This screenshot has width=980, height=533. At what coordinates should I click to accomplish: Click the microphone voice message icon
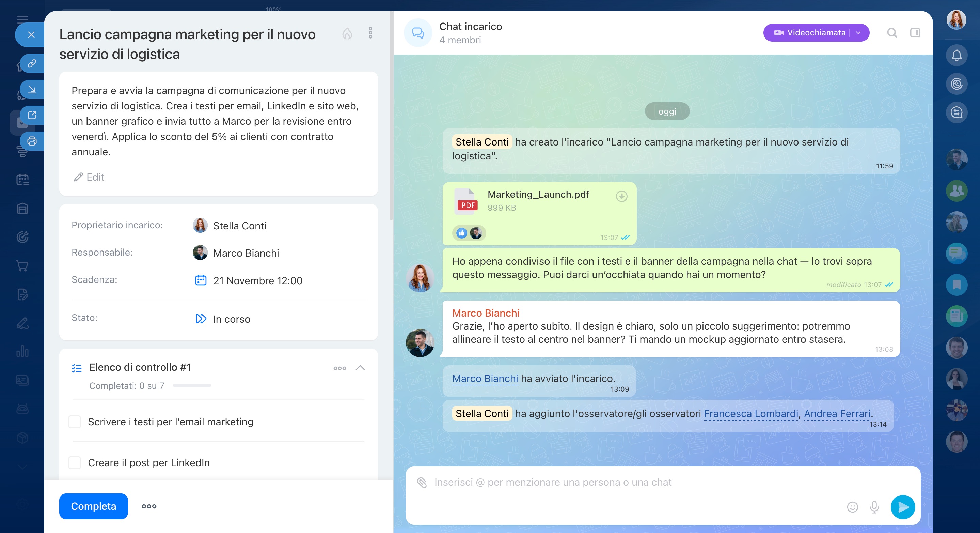click(874, 507)
